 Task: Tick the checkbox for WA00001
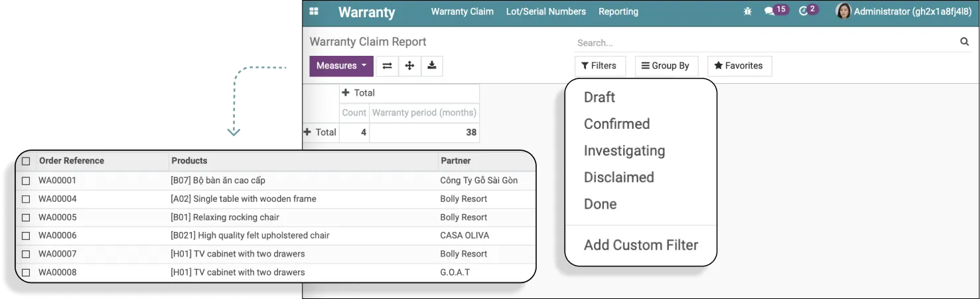(x=26, y=181)
